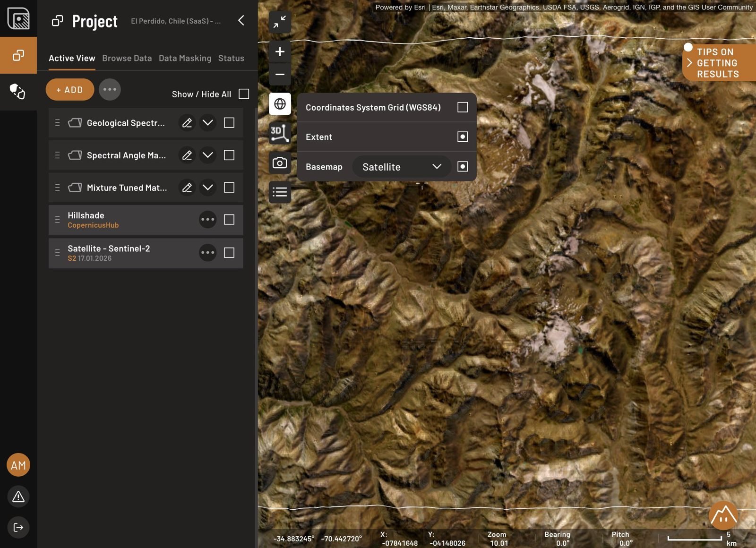Show the Spectral Angle Ma... layer checkbox

click(x=229, y=155)
